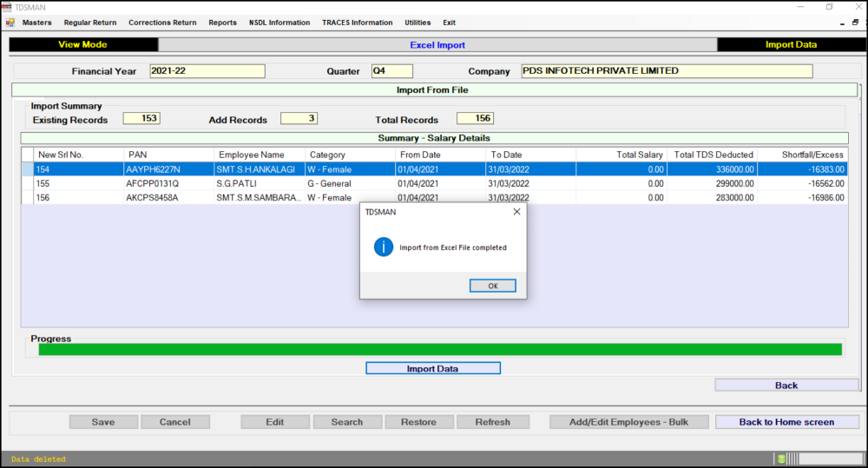Click Add/Edit Employees - Bulk button
The height and width of the screenshot is (468, 868).
coord(628,422)
